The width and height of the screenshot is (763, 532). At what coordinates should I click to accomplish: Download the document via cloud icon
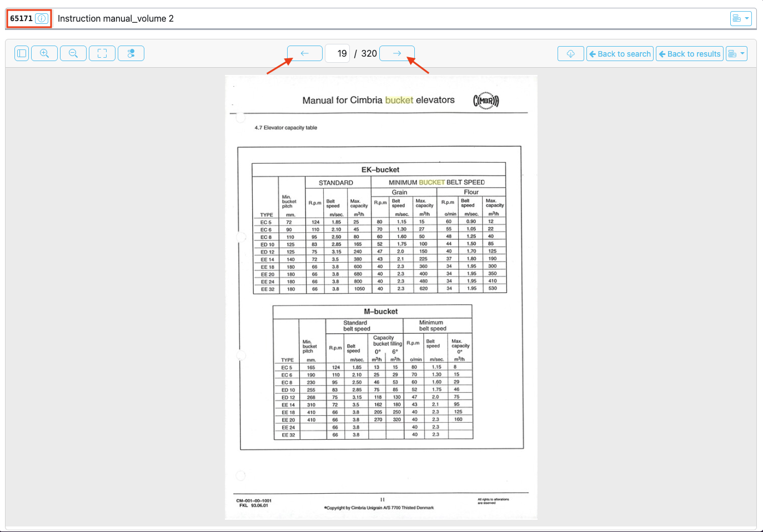pyautogui.click(x=571, y=53)
